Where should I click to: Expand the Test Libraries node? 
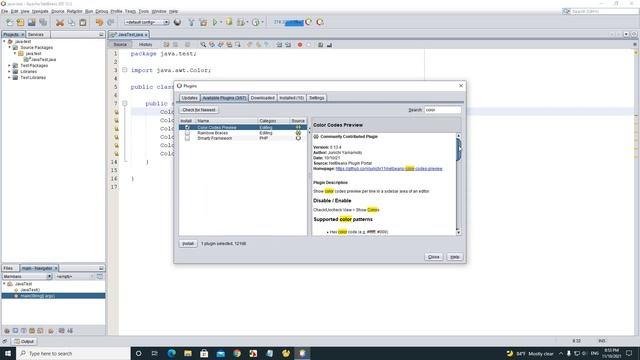(9, 77)
